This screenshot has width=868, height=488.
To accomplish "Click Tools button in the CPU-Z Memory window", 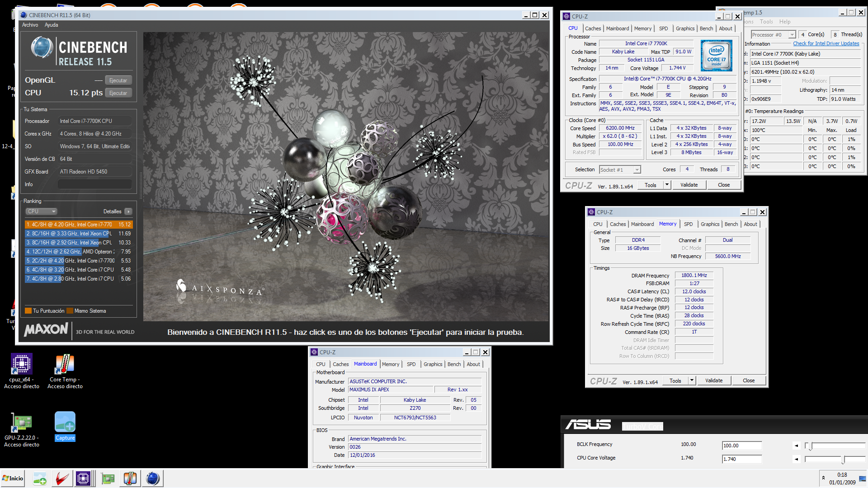I will pos(675,380).
